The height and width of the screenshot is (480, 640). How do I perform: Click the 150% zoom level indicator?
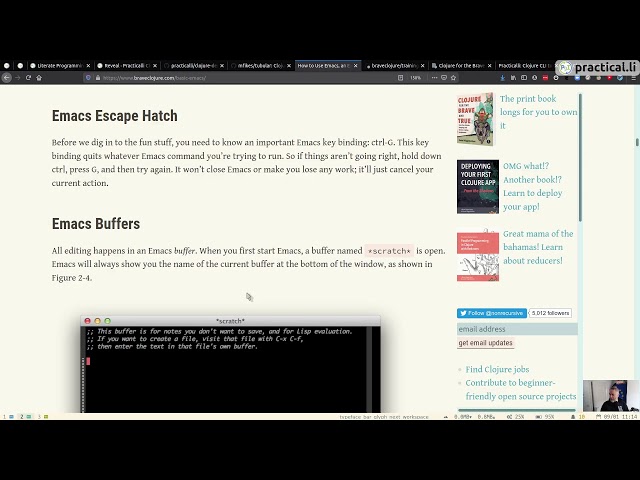(416, 78)
